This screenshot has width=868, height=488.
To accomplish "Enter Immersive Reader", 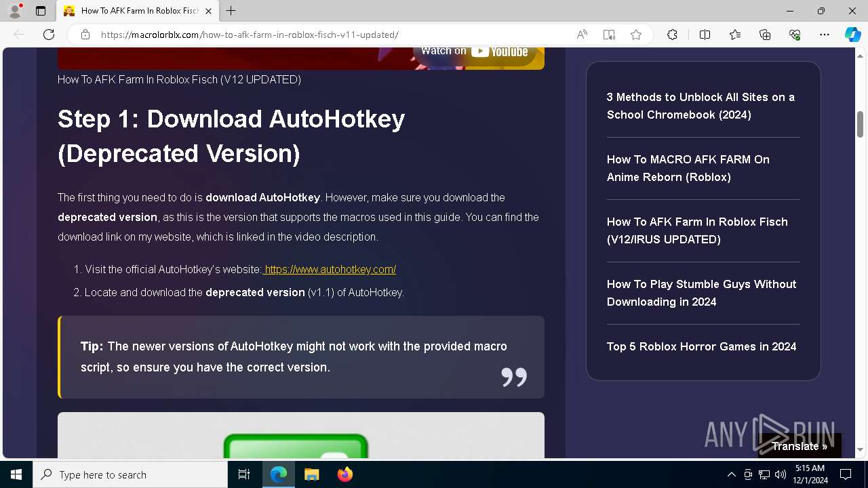I will pyautogui.click(x=609, y=35).
